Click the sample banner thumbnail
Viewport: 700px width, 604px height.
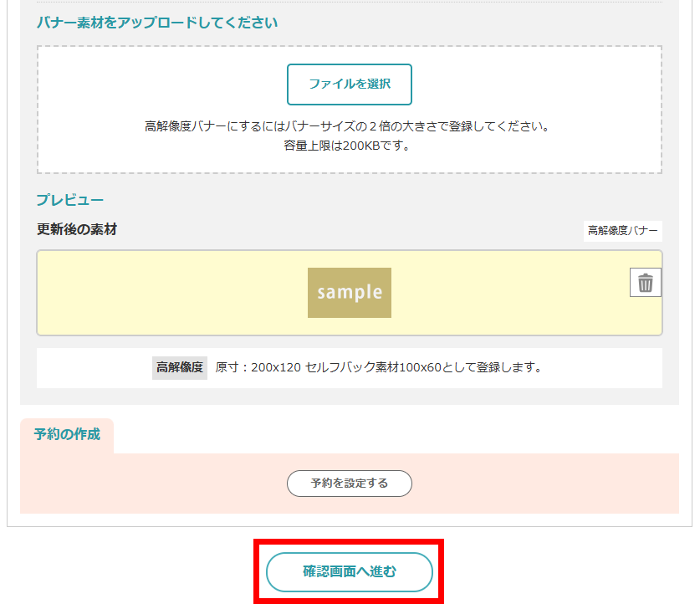tap(349, 293)
